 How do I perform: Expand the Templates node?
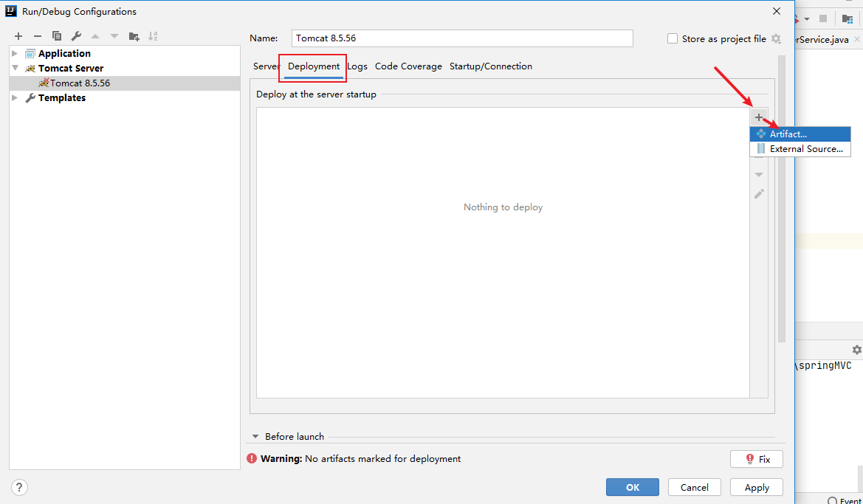pyautogui.click(x=15, y=98)
